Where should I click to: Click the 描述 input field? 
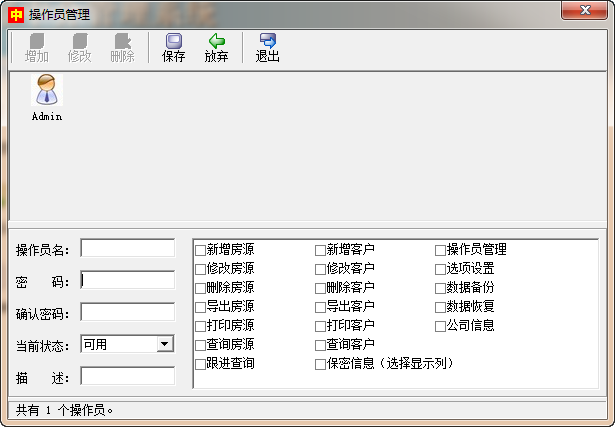127,376
